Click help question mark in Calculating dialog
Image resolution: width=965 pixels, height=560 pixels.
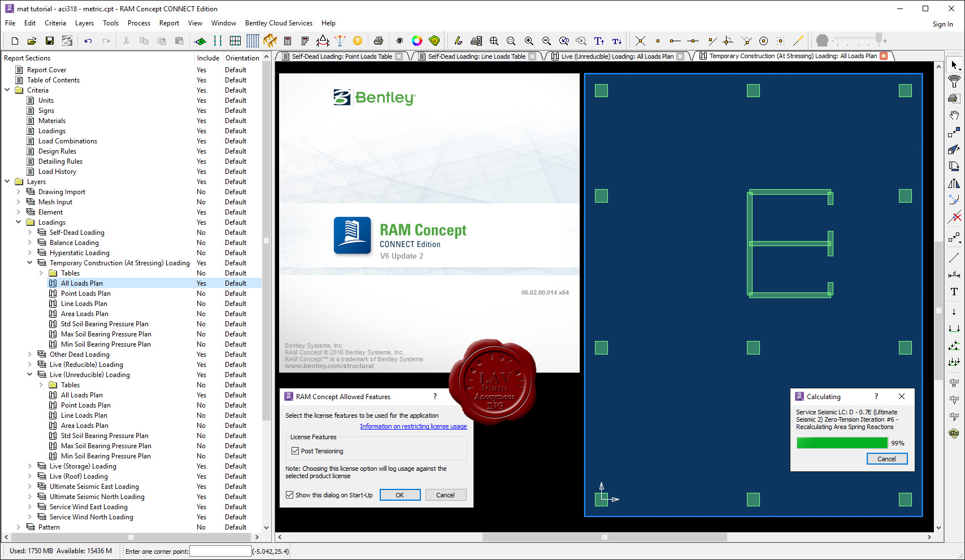click(876, 397)
